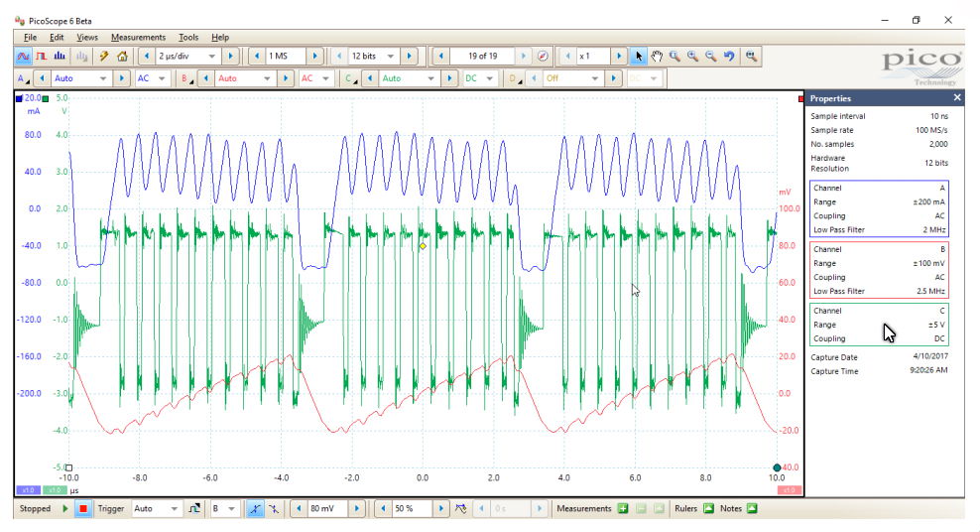The width and height of the screenshot is (980, 532).
Task: Open the Help menu
Action: coord(220,38)
